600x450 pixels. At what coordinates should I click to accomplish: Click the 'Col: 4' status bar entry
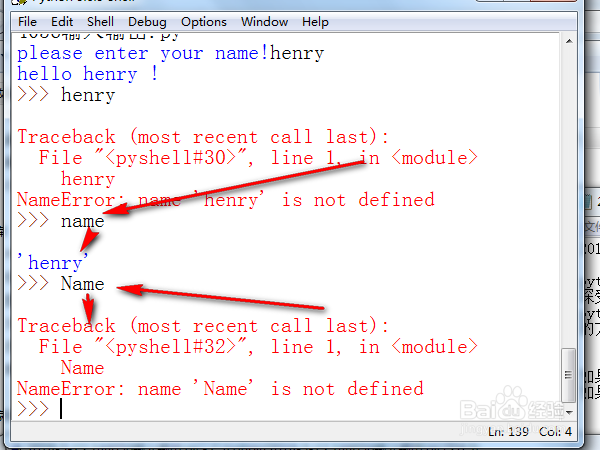(x=555, y=432)
